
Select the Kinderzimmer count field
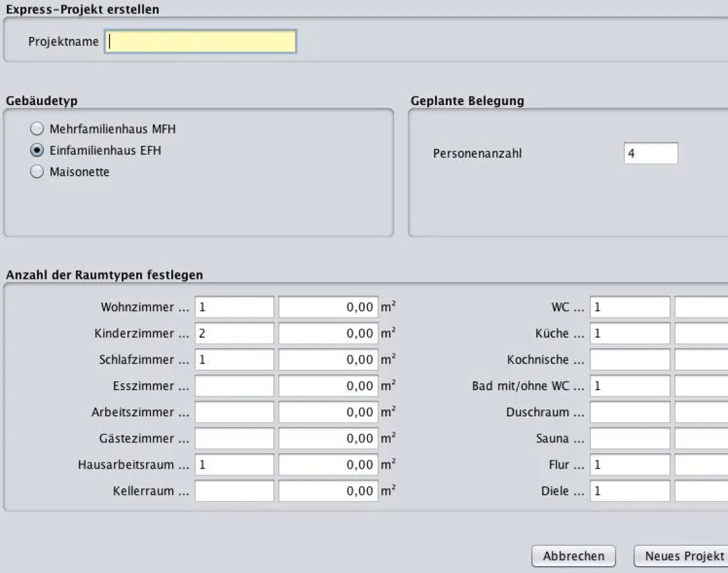(x=234, y=334)
